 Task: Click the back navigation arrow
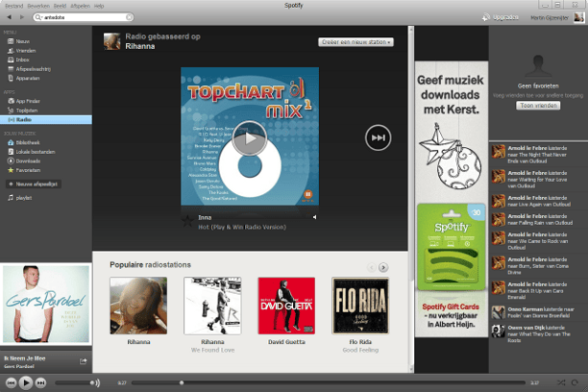coord(9,17)
